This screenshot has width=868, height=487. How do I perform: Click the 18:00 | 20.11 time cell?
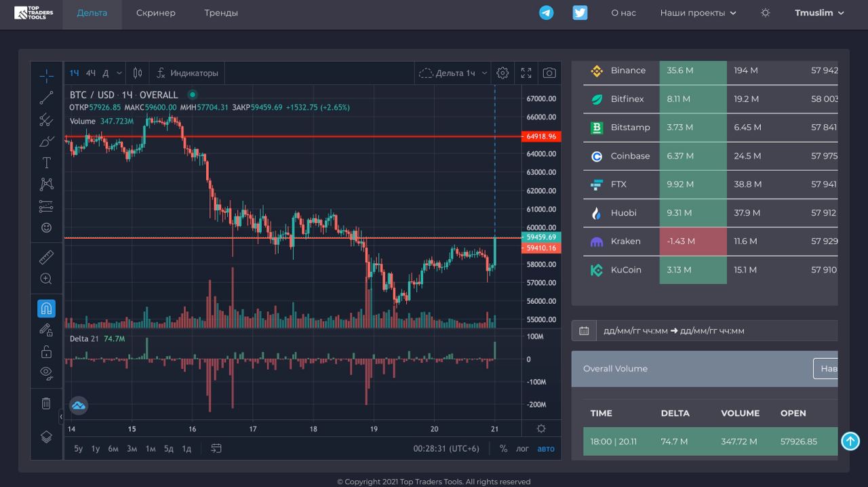pos(613,442)
